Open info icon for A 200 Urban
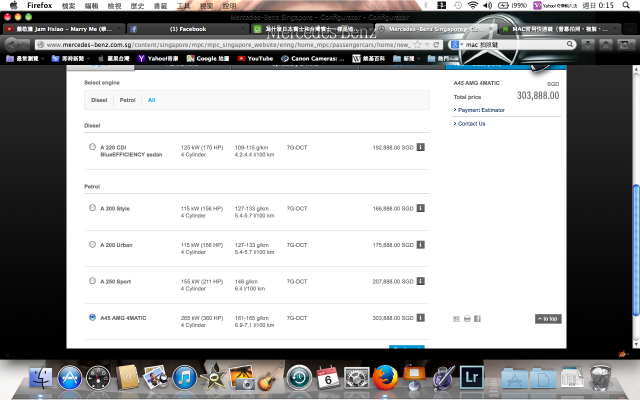640x400 pixels. click(x=420, y=244)
